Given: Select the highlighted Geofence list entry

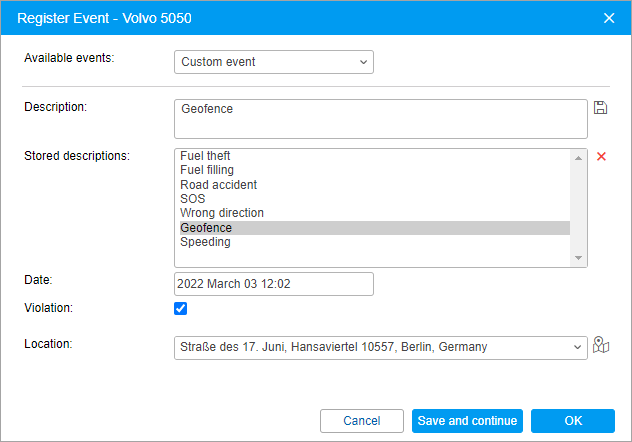Looking at the screenshot, I should point(374,228).
